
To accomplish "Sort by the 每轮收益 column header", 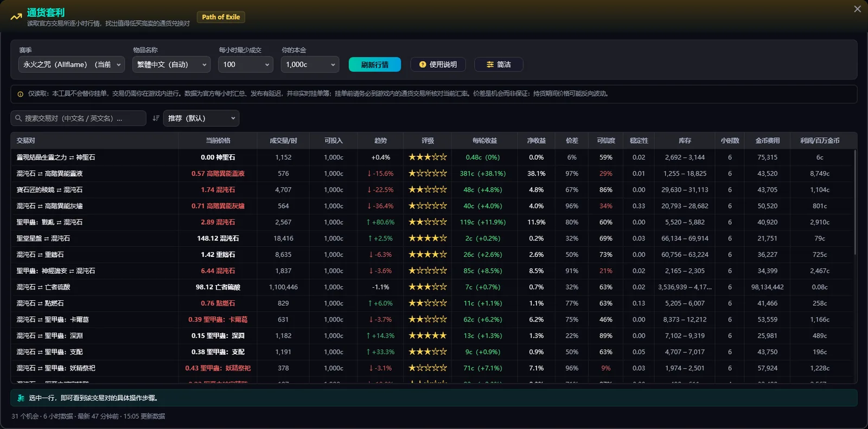I will point(485,141).
